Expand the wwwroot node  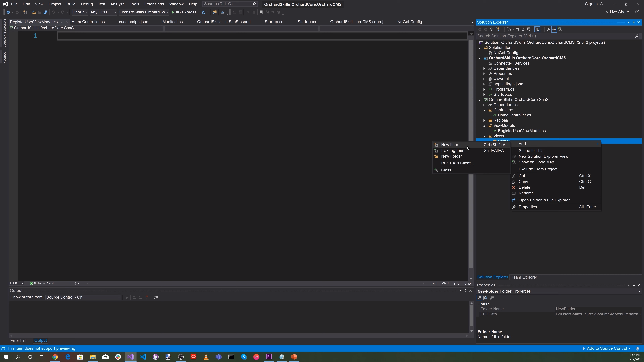click(484, 79)
